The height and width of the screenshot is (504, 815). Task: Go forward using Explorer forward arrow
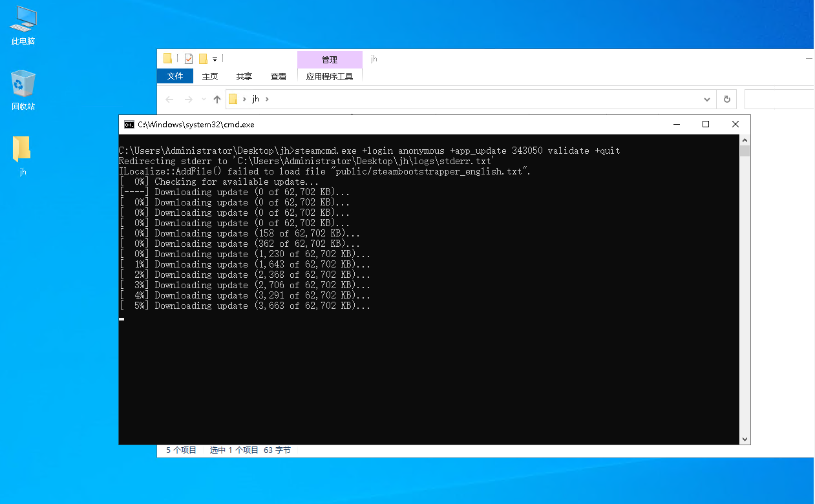(x=189, y=100)
